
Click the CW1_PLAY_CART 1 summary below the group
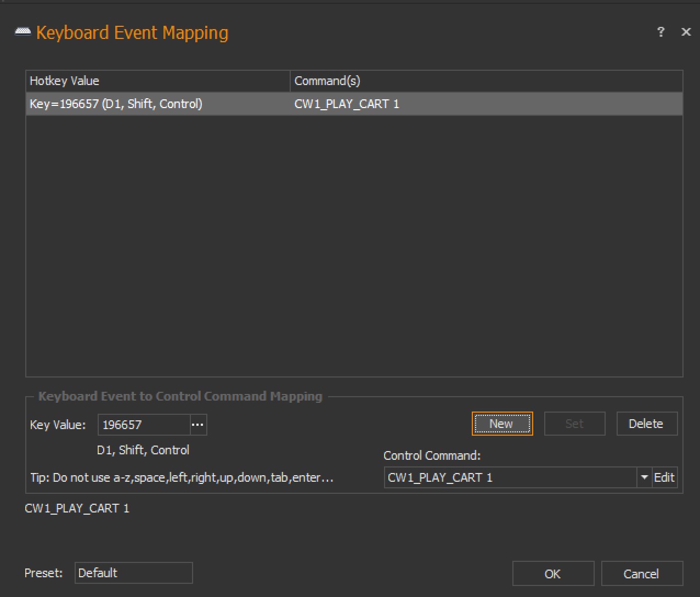pos(77,508)
